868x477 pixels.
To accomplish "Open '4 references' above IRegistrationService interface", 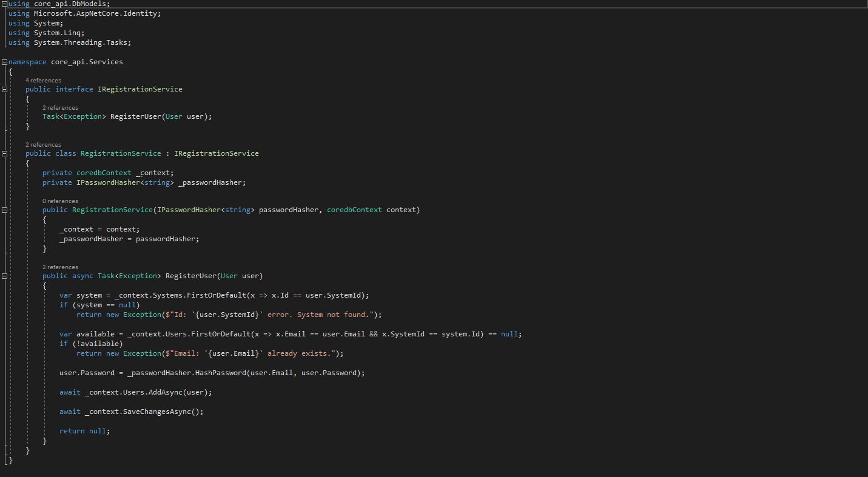I will tap(43, 80).
